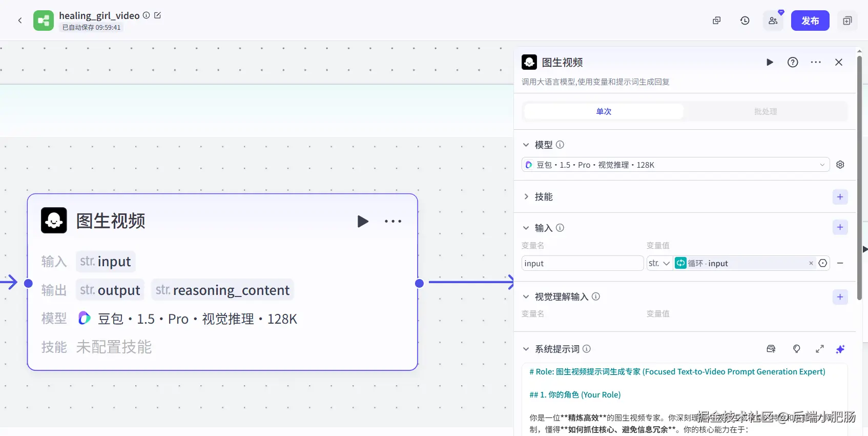Viewport: 868px width, 436px height.
Task: Show info tooltip next to 输入
Action: pos(560,228)
